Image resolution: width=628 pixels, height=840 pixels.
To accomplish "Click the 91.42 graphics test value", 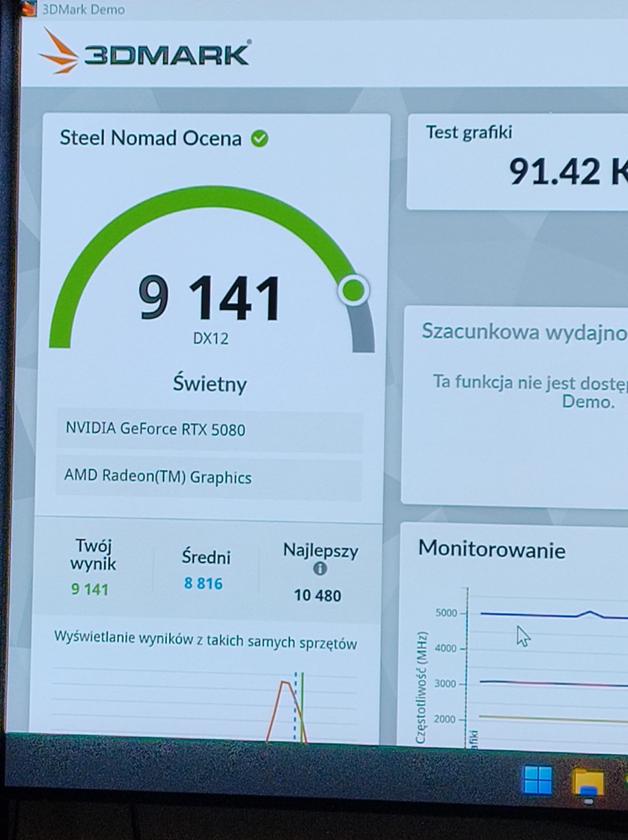I will coord(555,172).
